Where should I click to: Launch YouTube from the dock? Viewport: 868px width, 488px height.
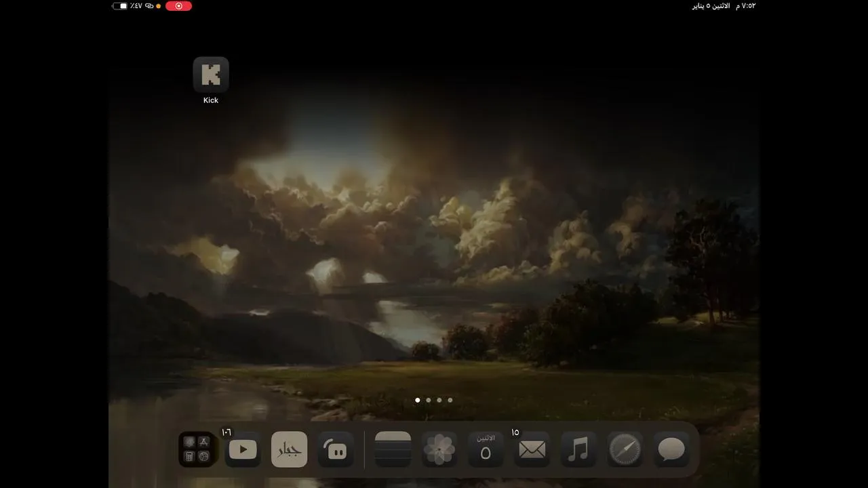point(243,449)
